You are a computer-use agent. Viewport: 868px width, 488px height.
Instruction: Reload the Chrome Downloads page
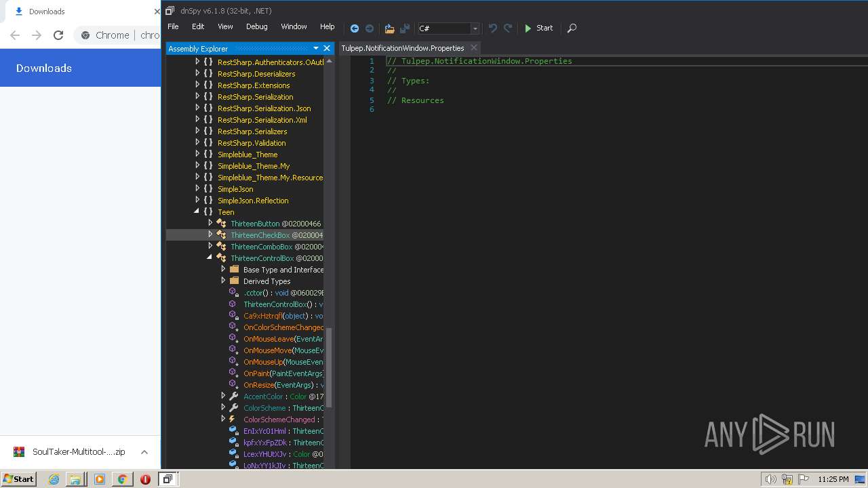[58, 35]
